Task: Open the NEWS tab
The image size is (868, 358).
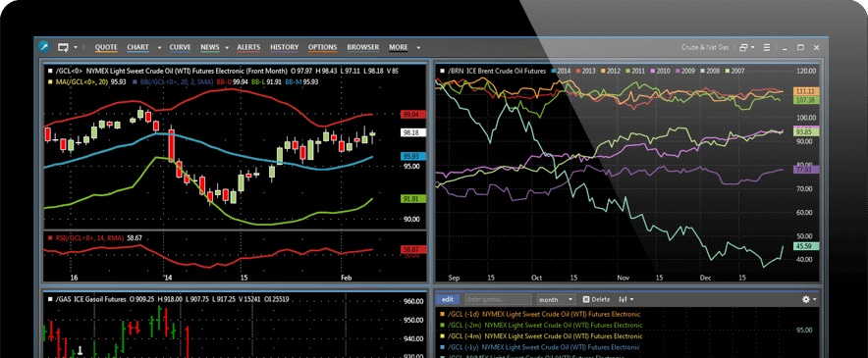Action: 210,48
